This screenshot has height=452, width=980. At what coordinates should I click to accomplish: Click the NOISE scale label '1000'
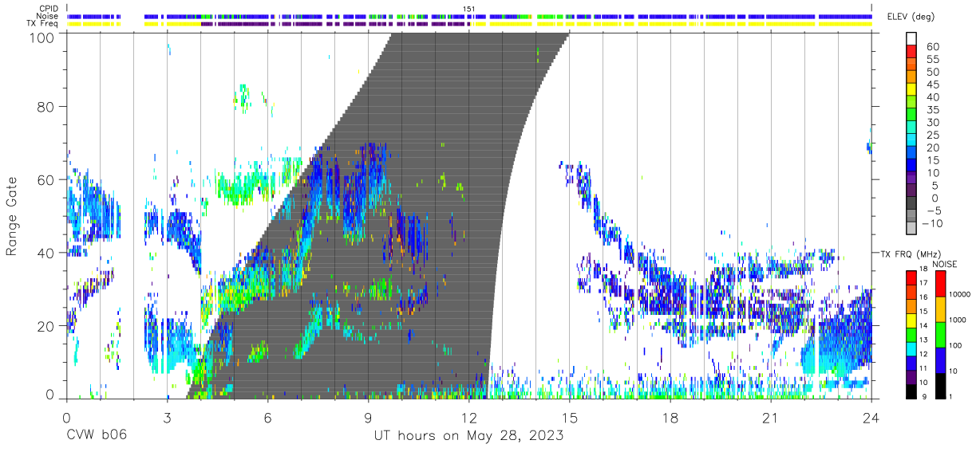point(959,320)
